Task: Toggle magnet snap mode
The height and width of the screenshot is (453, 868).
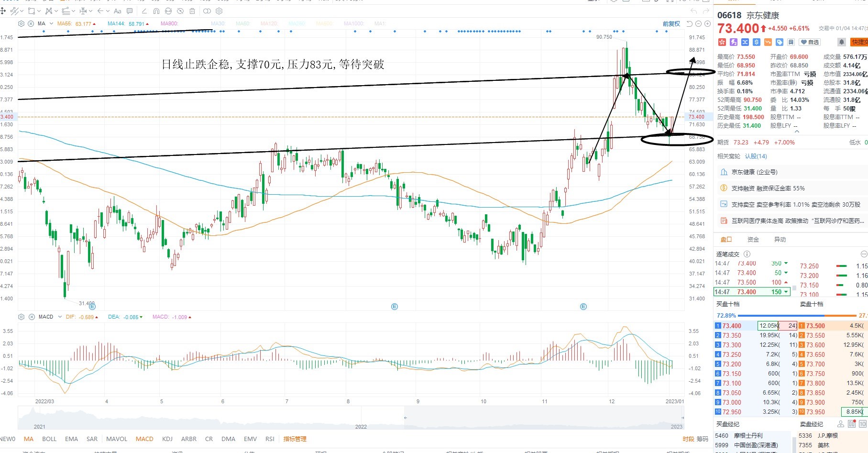Action: (156, 11)
